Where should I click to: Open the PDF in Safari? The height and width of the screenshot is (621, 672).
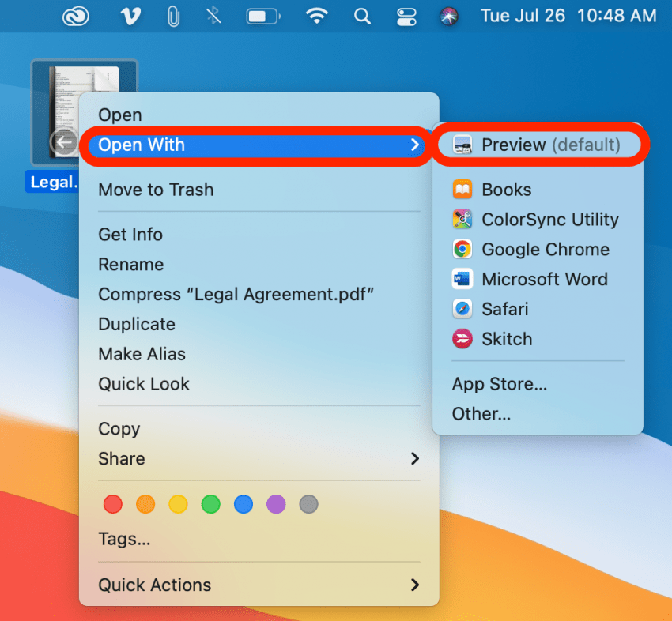click(x=506, y=309)
